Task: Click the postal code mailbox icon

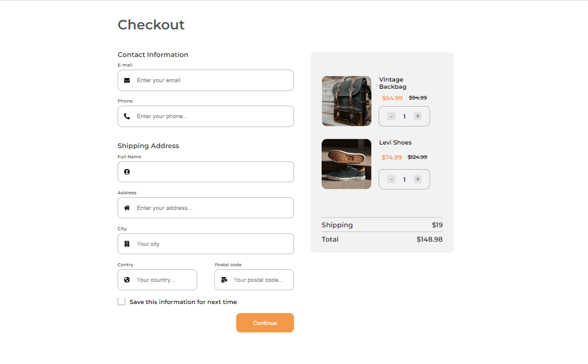Action: [x=224, y=280]
